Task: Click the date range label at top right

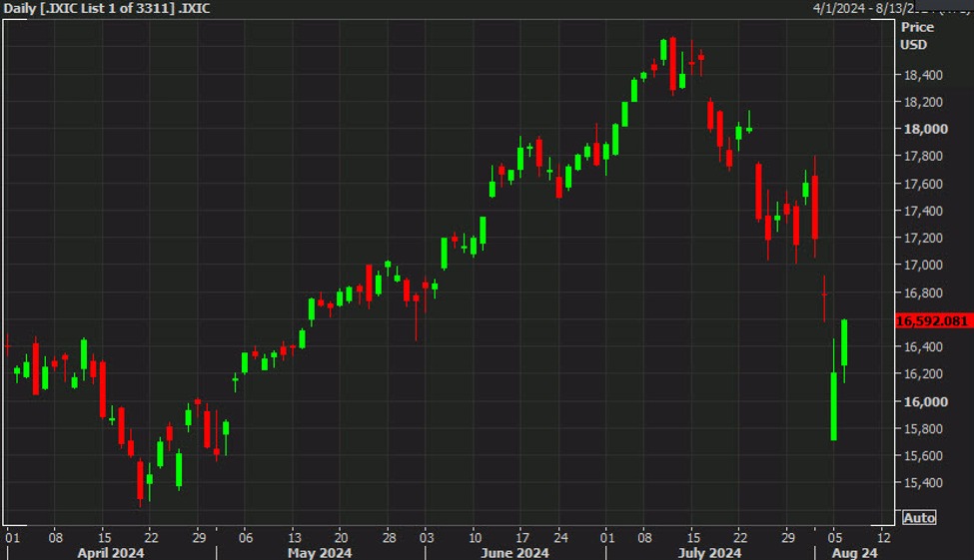Action: 891,8
